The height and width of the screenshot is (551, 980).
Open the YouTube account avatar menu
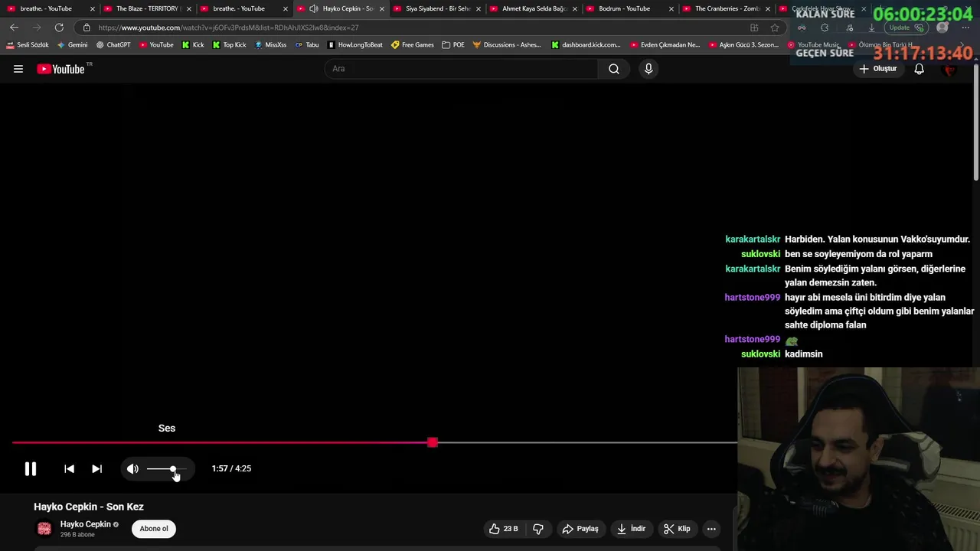(x=950, y=70)
